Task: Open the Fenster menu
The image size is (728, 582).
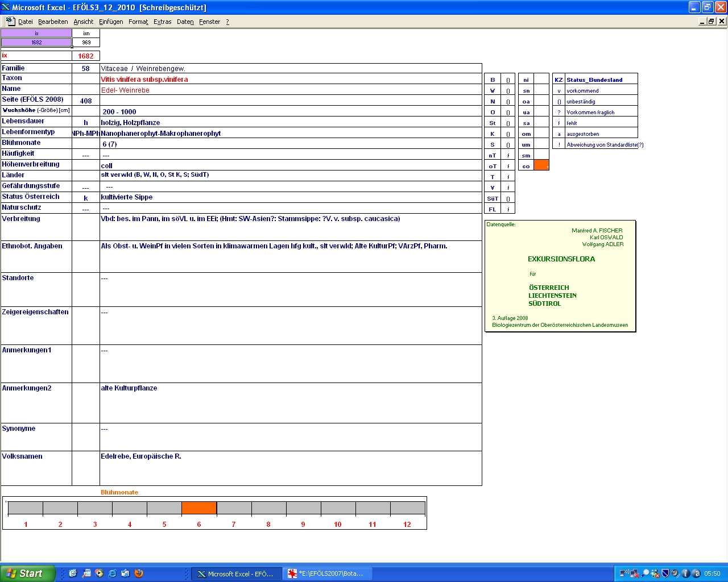Action: (209, 22)
